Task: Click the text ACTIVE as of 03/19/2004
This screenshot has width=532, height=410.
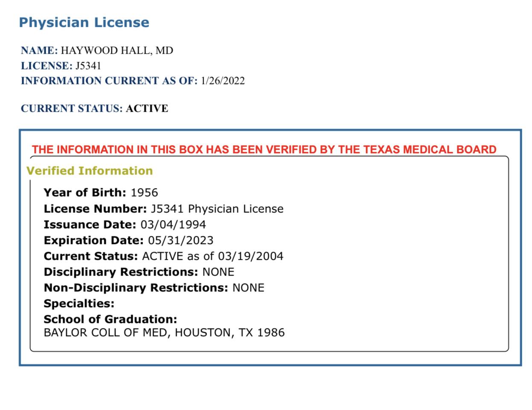Action: tap(212, 256)
